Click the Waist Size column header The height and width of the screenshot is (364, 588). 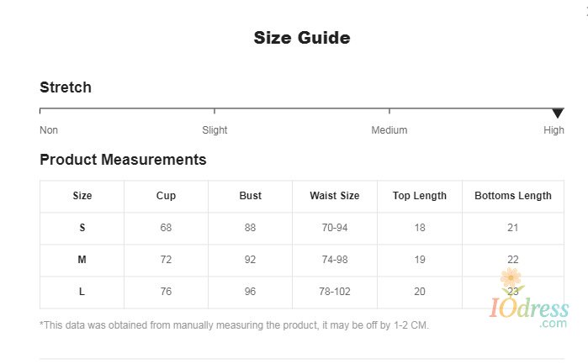(334, 196)
